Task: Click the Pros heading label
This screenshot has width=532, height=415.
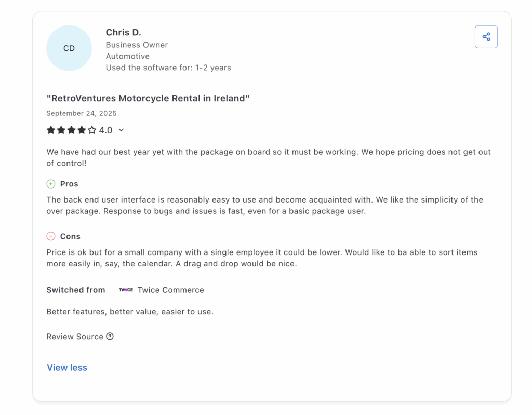Action: tap(69, 184)
